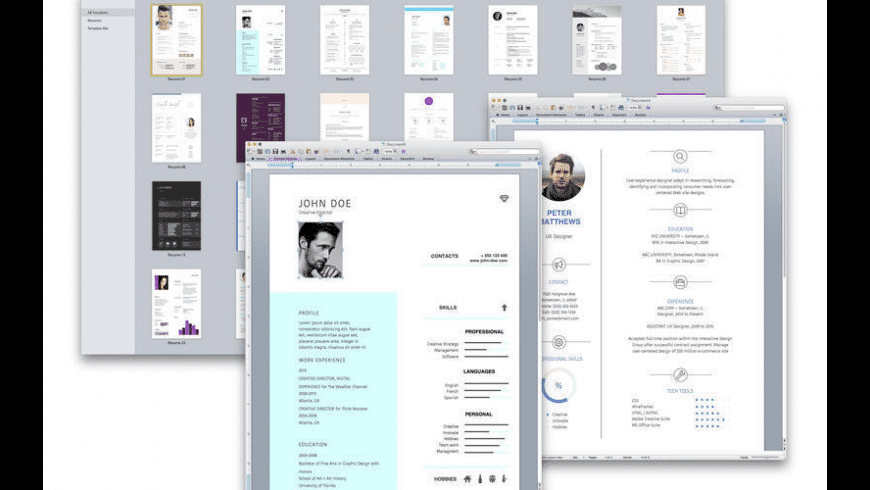Click left indent marker on Peter Matthews ruler

point(537,121)
